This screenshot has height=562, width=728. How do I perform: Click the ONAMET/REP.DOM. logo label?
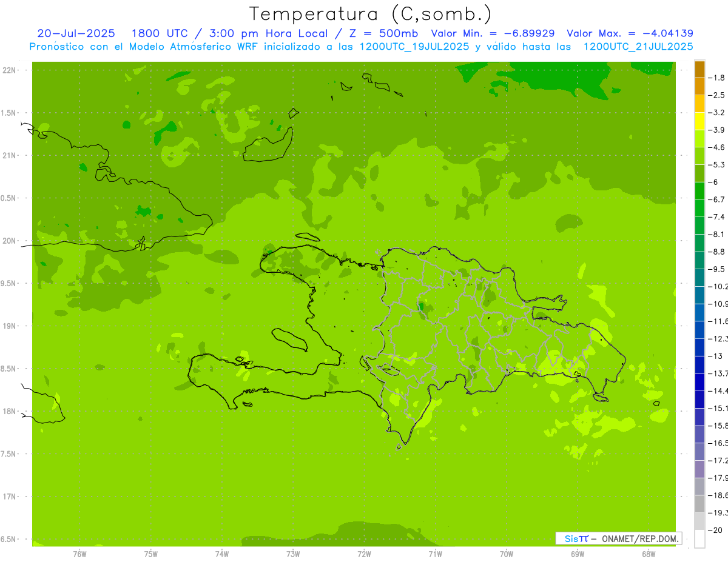pos(618,538)
